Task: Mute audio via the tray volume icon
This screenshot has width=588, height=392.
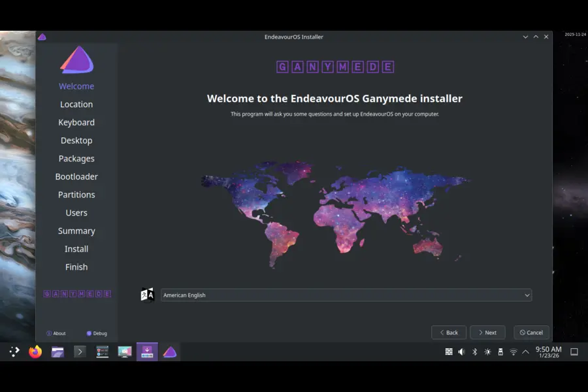Action: click(461, 351)
